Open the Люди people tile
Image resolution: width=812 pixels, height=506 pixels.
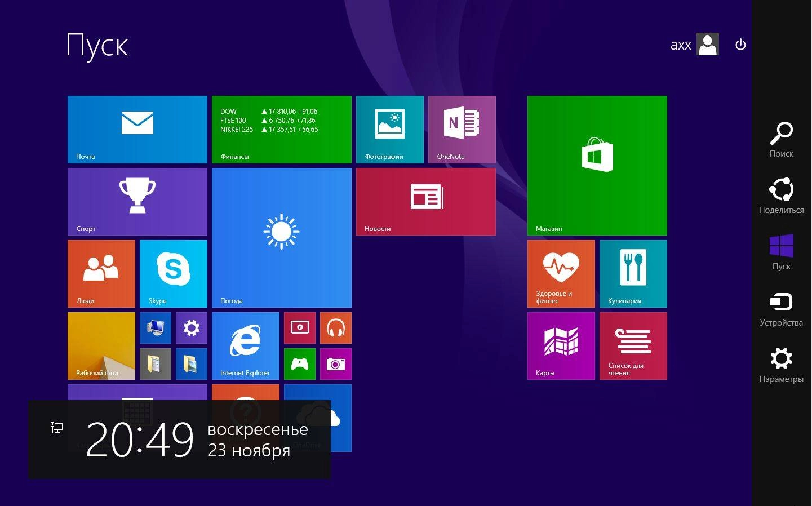click(101, 274)
